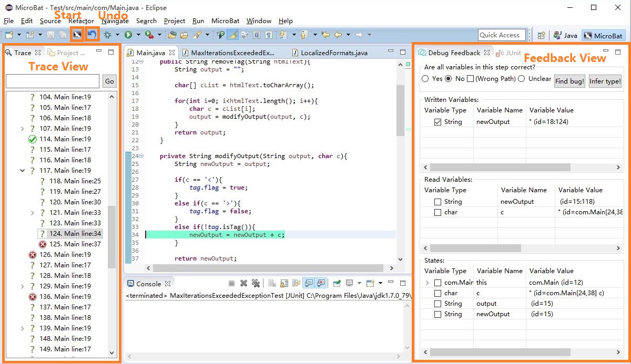This screenshot has height=364, width=631.
Task: Check String newOutput in Read Variables
Action: click(438, 202)
